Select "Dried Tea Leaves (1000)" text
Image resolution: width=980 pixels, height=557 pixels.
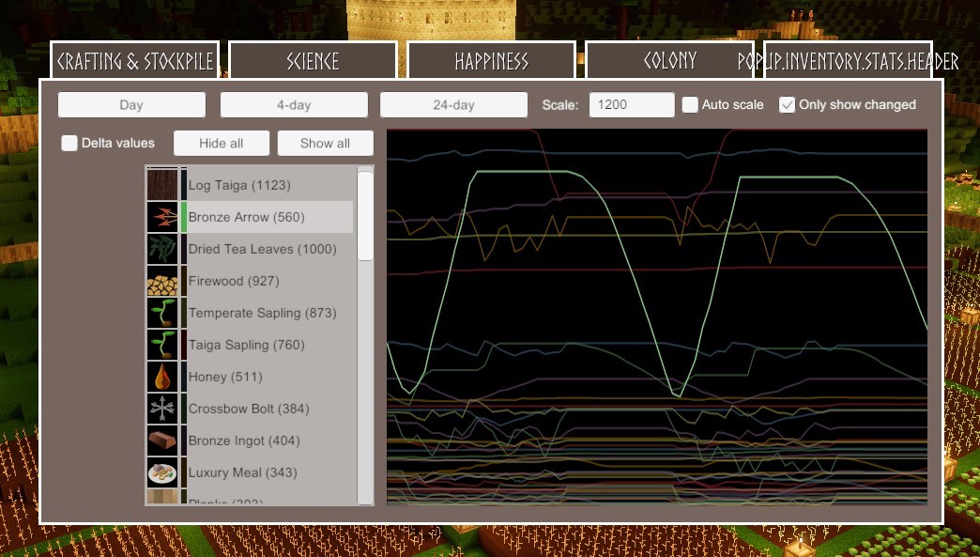pyautogui.click(x=263, y=249)
